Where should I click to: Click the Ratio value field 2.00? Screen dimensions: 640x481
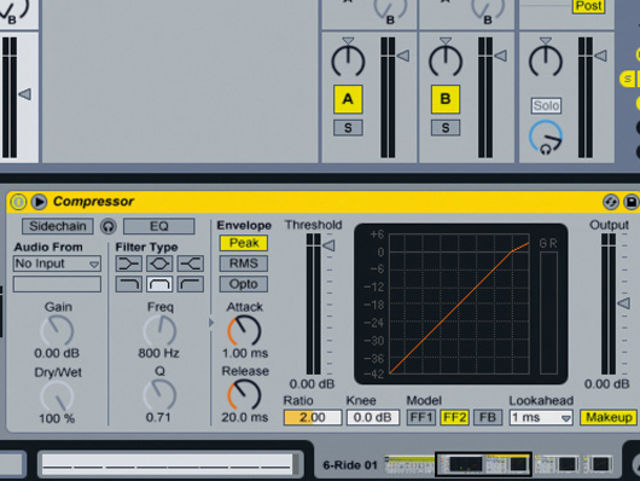tap(313, 418)
